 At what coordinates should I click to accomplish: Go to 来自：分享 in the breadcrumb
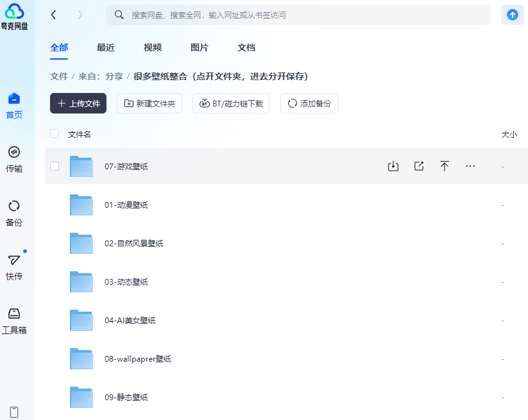tap(101, 76)
